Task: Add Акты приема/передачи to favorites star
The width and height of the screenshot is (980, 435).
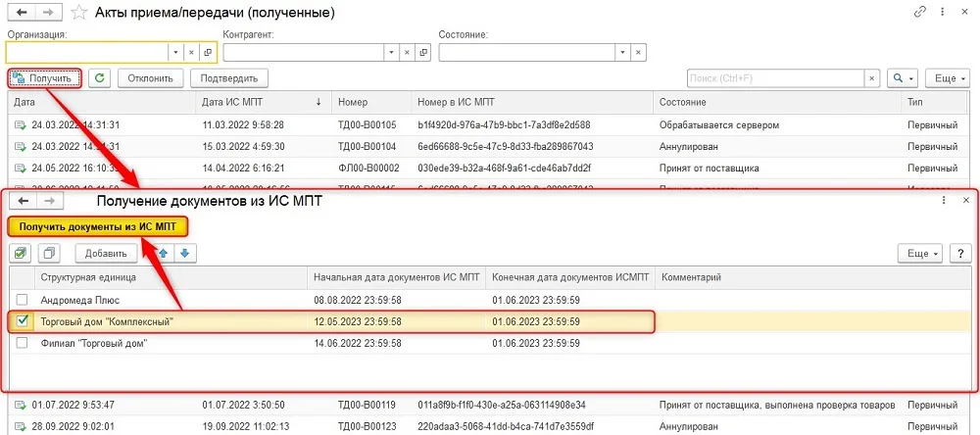Action: point(78,12)
